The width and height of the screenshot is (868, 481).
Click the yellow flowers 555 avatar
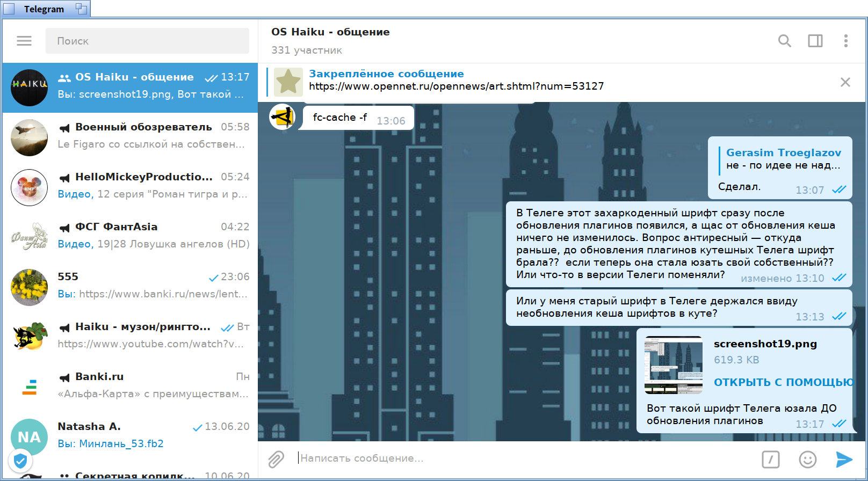point(30,287)
